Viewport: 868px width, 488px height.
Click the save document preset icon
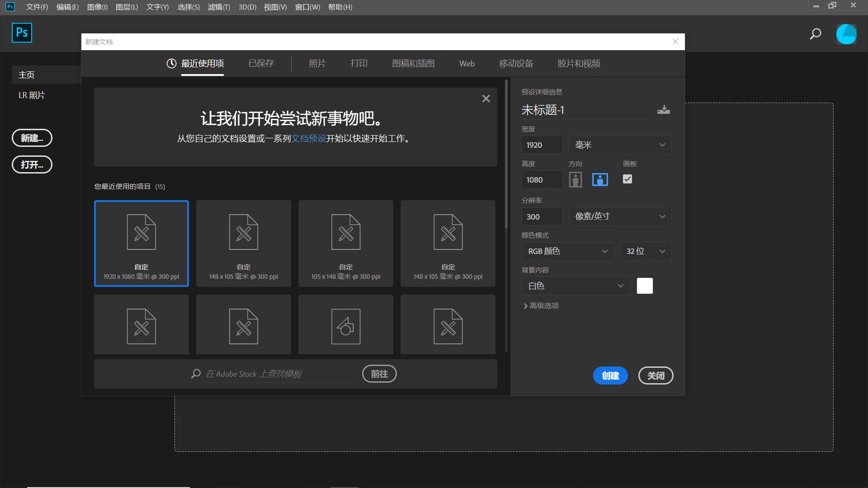[x=663, y=110]
